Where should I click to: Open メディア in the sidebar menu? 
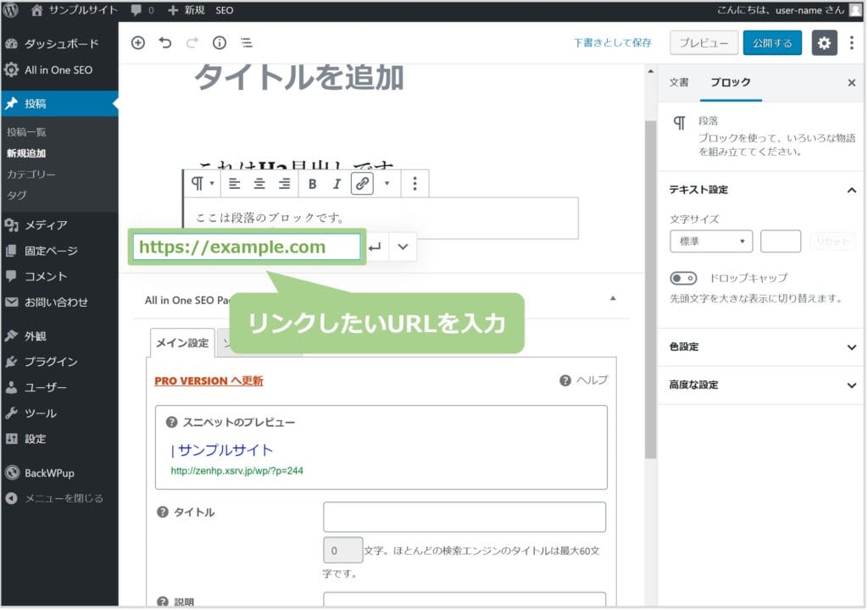tap(46, 225)
